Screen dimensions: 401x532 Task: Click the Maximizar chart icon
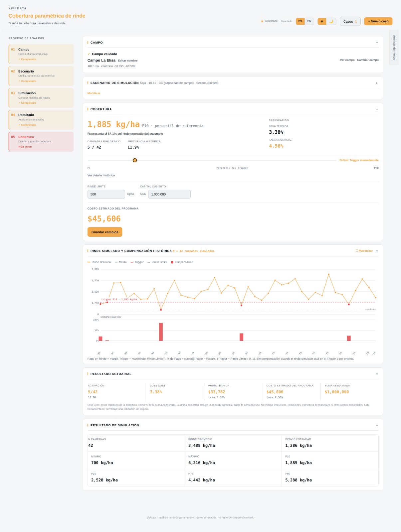[357, 251]
